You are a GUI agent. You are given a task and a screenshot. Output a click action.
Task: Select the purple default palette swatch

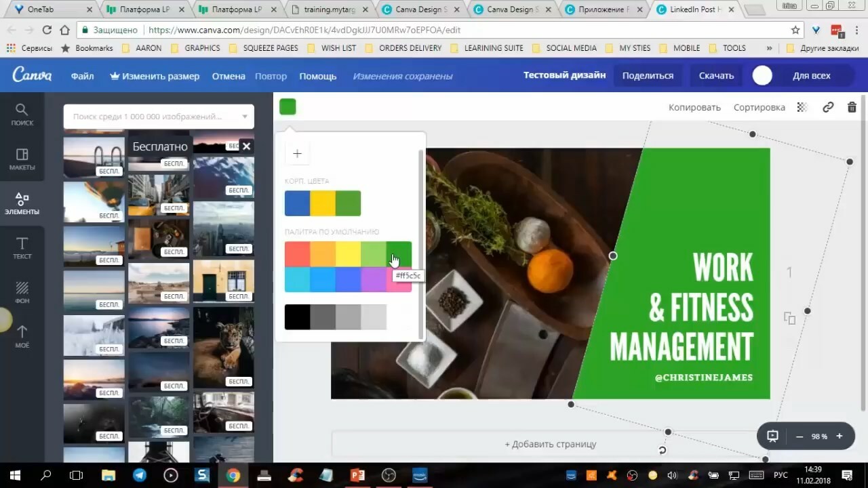click(x=374, y=279)
